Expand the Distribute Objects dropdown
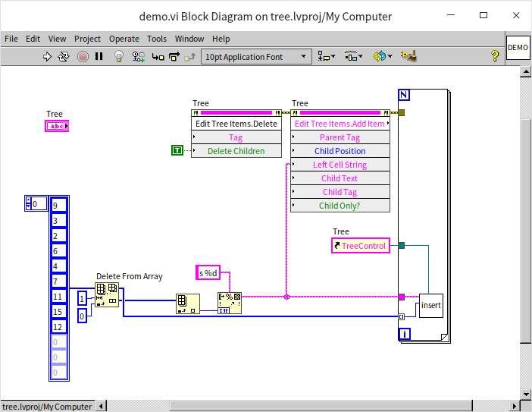The image size is (532, 412). tap(353, 56)
